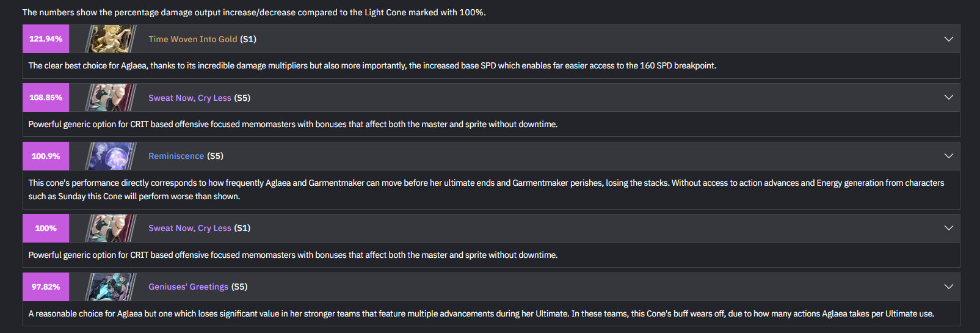
Task: Click the 97.82% damage badge
Action: [x=46, y=287]
